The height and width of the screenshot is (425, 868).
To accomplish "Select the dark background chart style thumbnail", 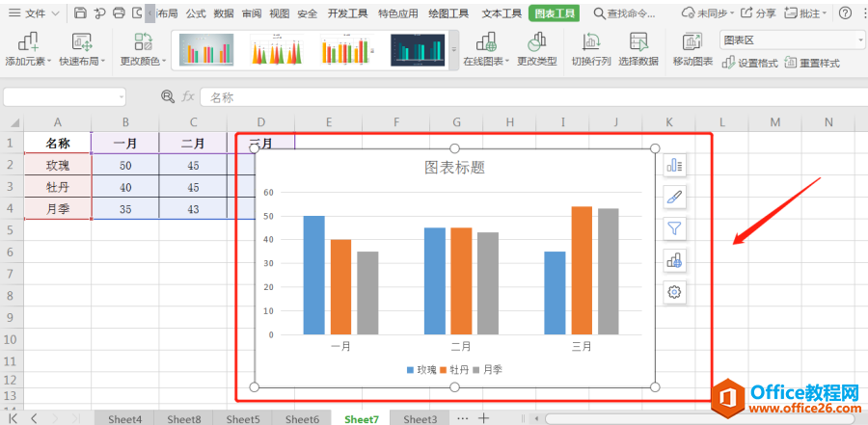I will pyautogui.click(x=418, y=50).
